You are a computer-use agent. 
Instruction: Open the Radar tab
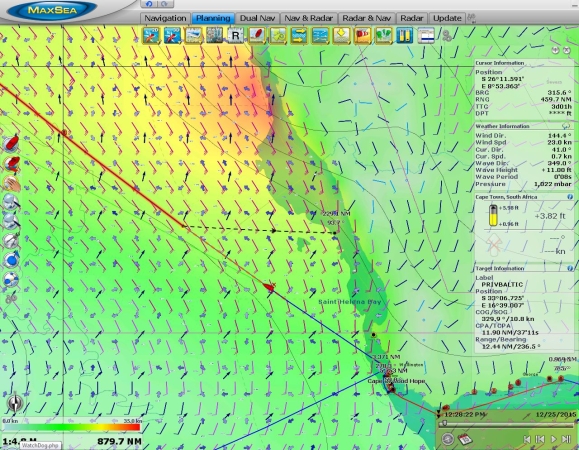pos(412,18)
